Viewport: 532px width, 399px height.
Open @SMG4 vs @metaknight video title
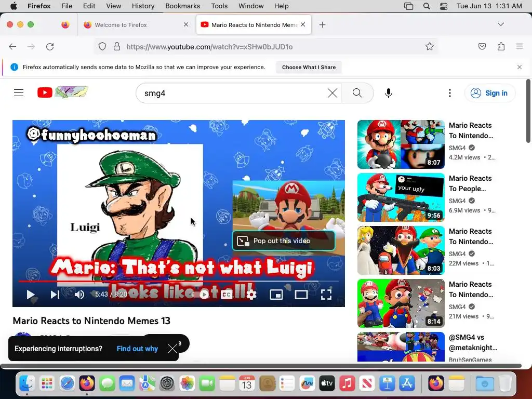point(473,342)
